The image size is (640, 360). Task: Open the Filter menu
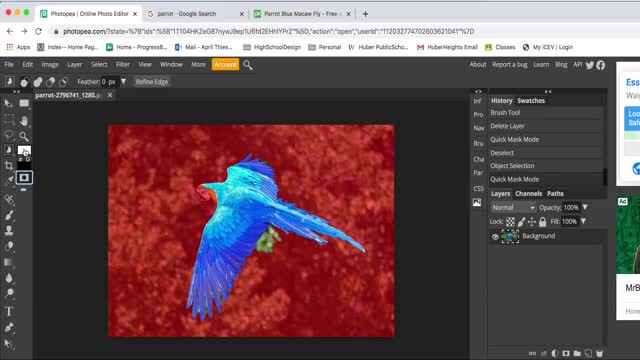(x=122, y=64)
